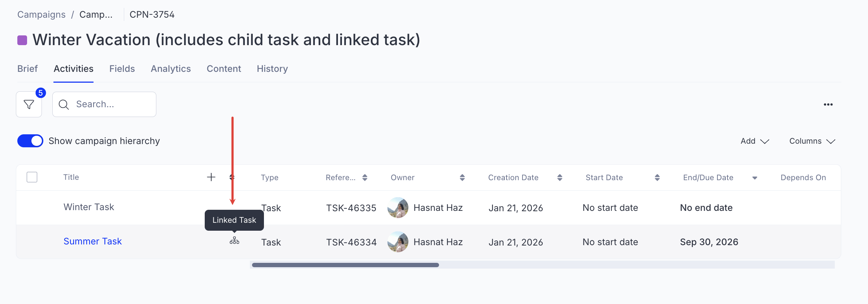Open the filter icon button
Image resolution: width=868 pixels, height=304 pixels.
[29, 105]
